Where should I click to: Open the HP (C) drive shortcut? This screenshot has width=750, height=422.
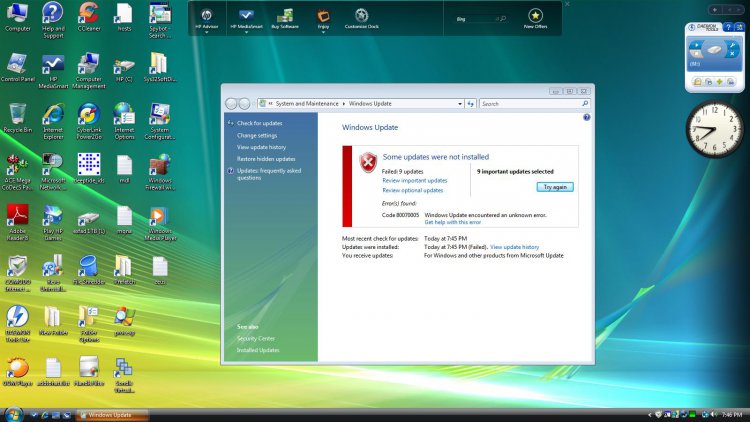[x=124, y=69]
